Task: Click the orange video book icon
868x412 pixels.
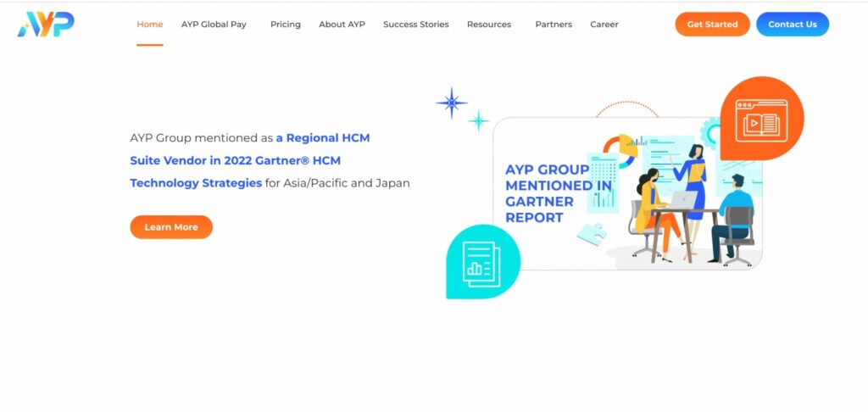Action: pos(762,119)
